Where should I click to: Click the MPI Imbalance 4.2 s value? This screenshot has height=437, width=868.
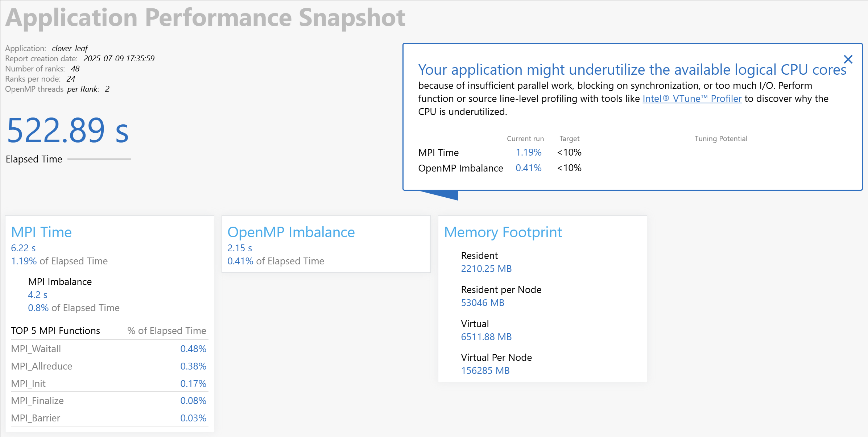pyautogui.click(x=38, y=295)
